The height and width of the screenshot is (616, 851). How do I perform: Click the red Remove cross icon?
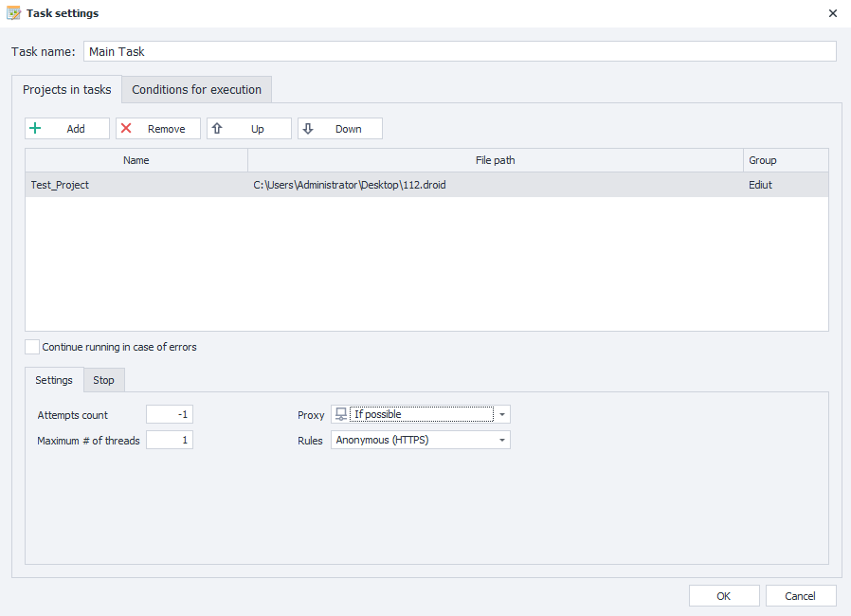click(x=127, y=128)
